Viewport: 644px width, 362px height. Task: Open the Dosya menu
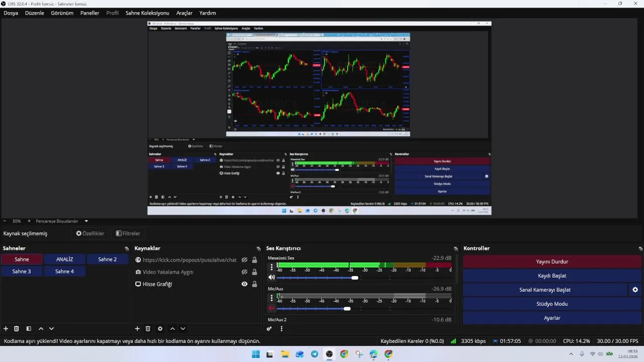click(x=11, y=13)
